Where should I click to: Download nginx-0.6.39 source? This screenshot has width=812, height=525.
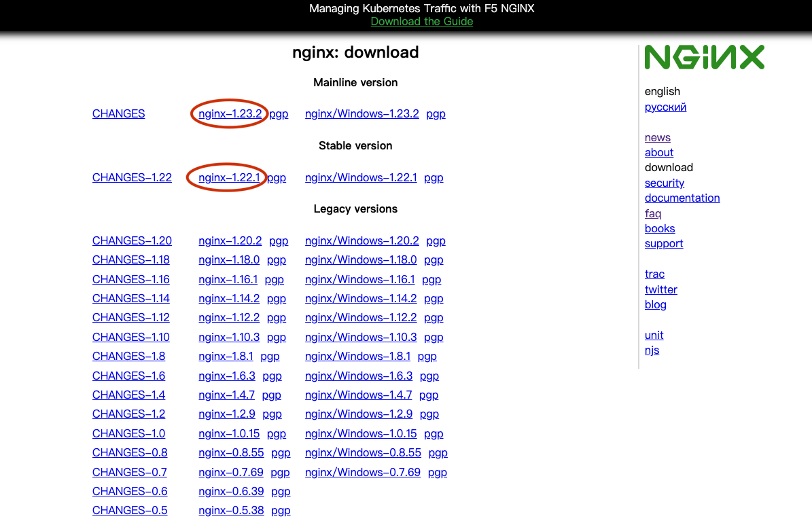point(231,491)
